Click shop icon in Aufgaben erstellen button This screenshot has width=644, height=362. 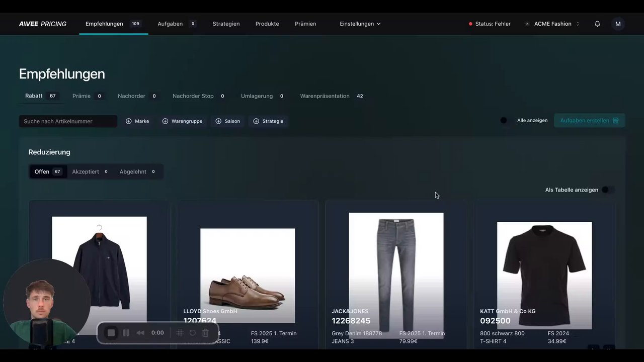tap(615, 121)
